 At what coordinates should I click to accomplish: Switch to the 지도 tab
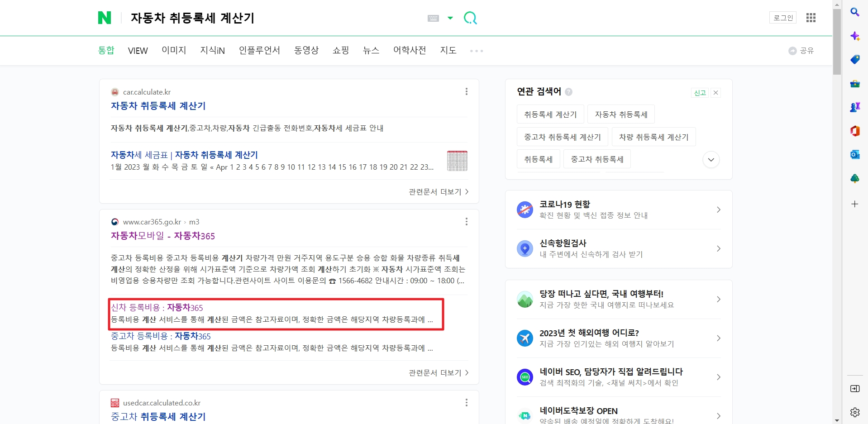click(x=448, y=50)
